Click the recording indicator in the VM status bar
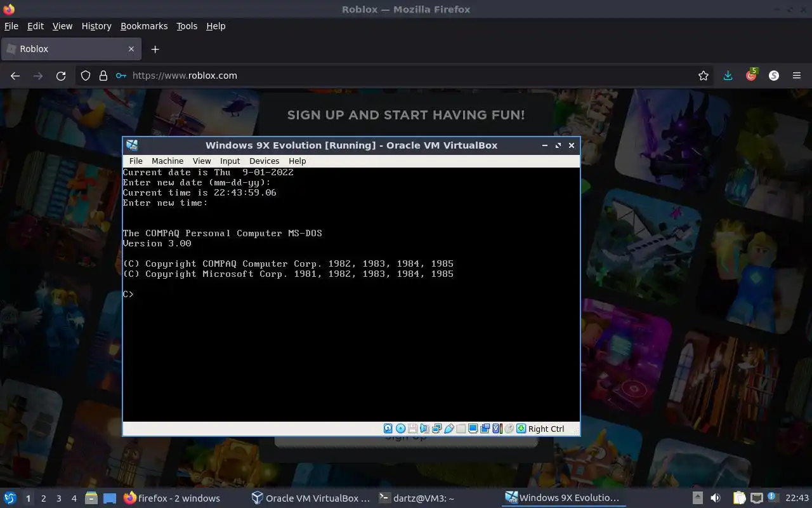Viewport: 812px width, 508px height. (x=485, y=429)
